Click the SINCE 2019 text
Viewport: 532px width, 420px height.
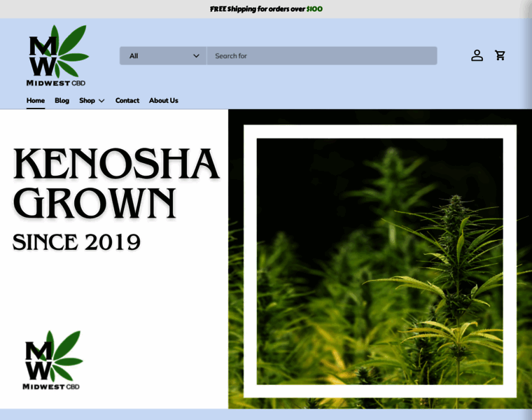pos(76,242)
